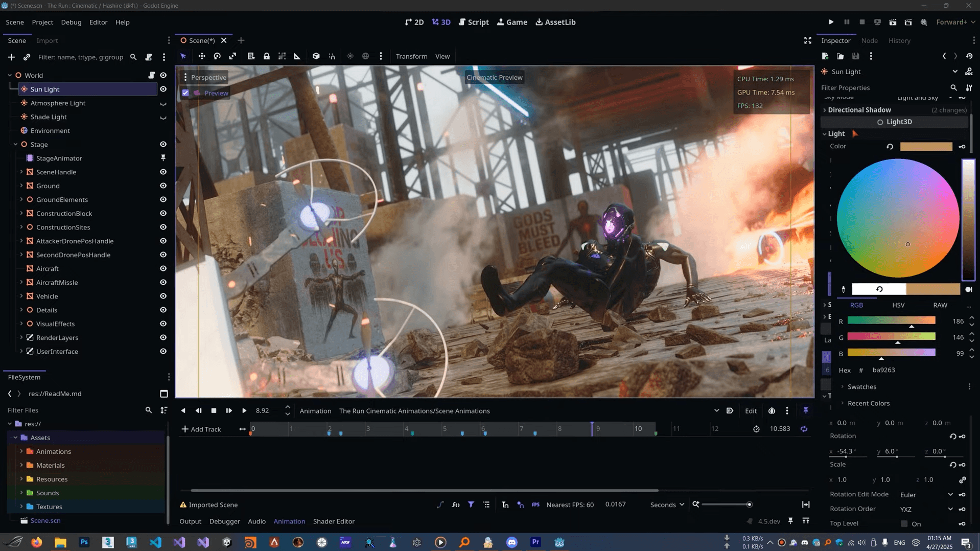This screenshot has width=980, height=551.
Task: Click the animation autoplay pin icon
Action: click(x=806, y=410)
